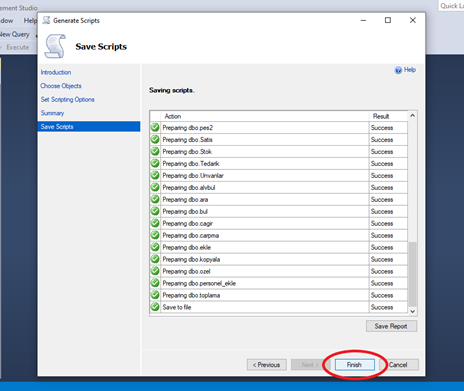The width and height of the screenshot is (464, 391).
Task: Close the Generate Scripts dialog
Action: point(413,20)
